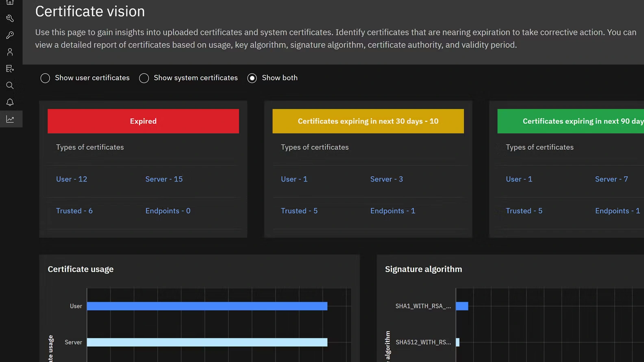644x362 pixels.
Task: Click the yellow 30 days expiring banner
Action: [x=368, y=121]
